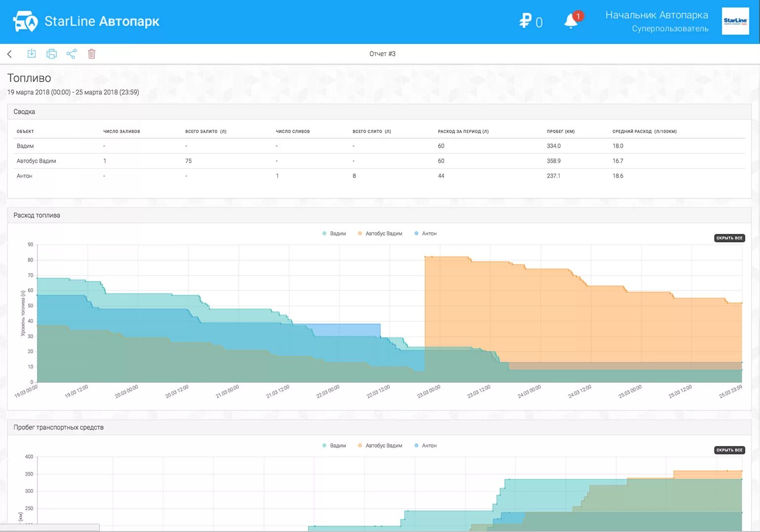
Task: Click Пробег транспортных средств panel header
Action: click(379, 427)
